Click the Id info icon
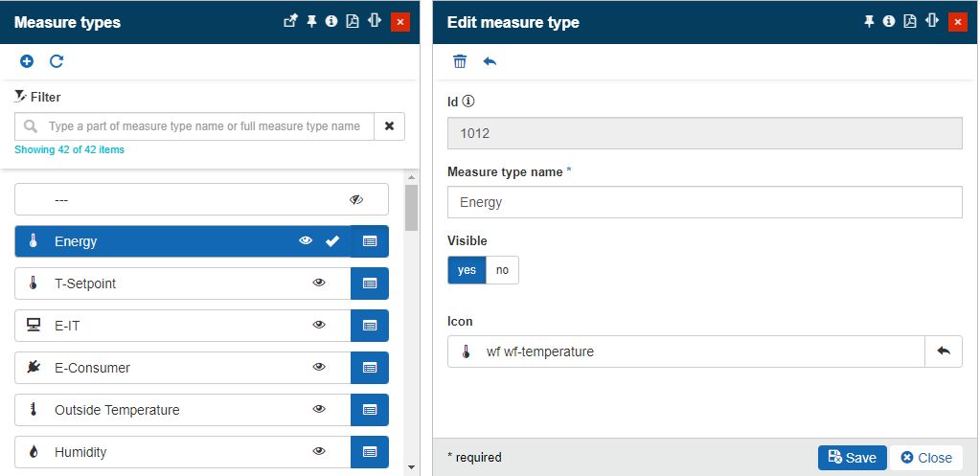 click(469, 101)
